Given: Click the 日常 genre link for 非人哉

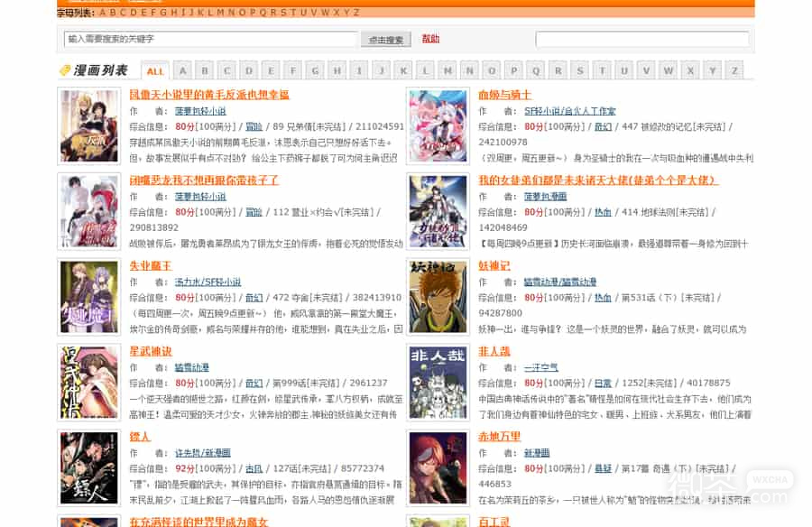Looking at the screenshot, I should 603,383.
